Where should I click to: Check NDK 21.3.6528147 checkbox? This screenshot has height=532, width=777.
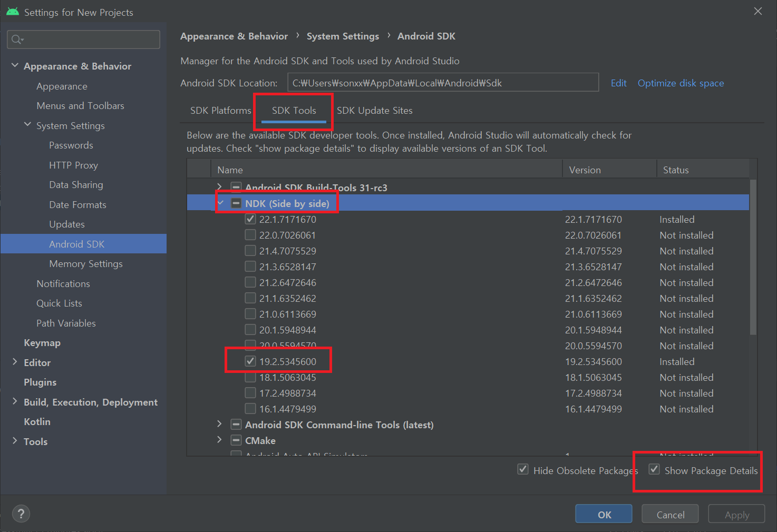pyautogui.click(x=250, y=267)
